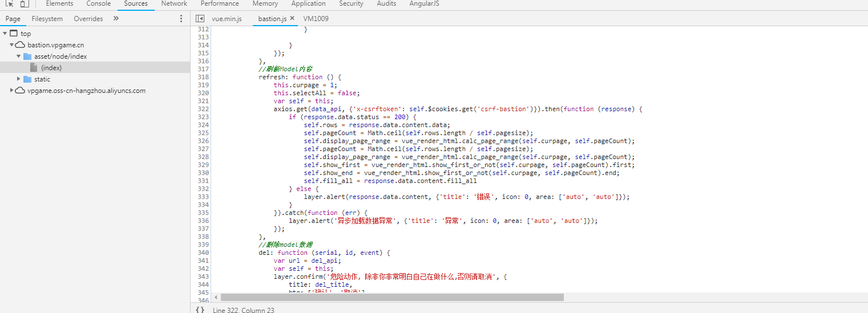Toggle the hide navigator pane icon

200,19
